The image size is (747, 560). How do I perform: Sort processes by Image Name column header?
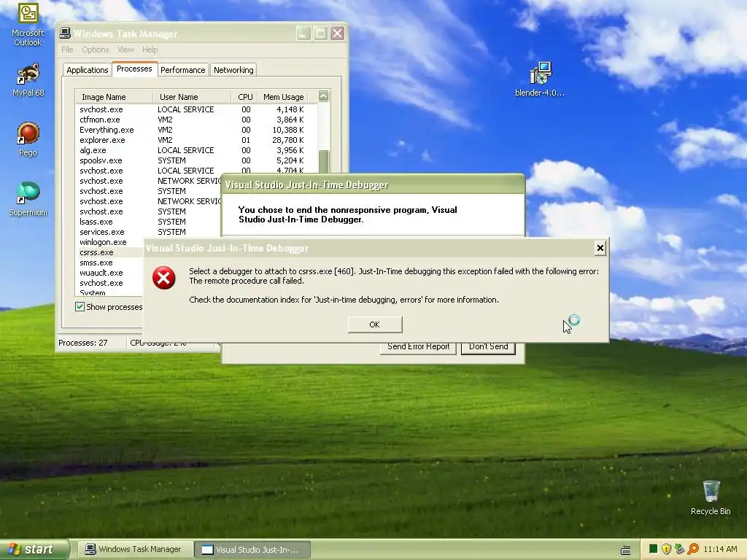(x=115, y=97)
